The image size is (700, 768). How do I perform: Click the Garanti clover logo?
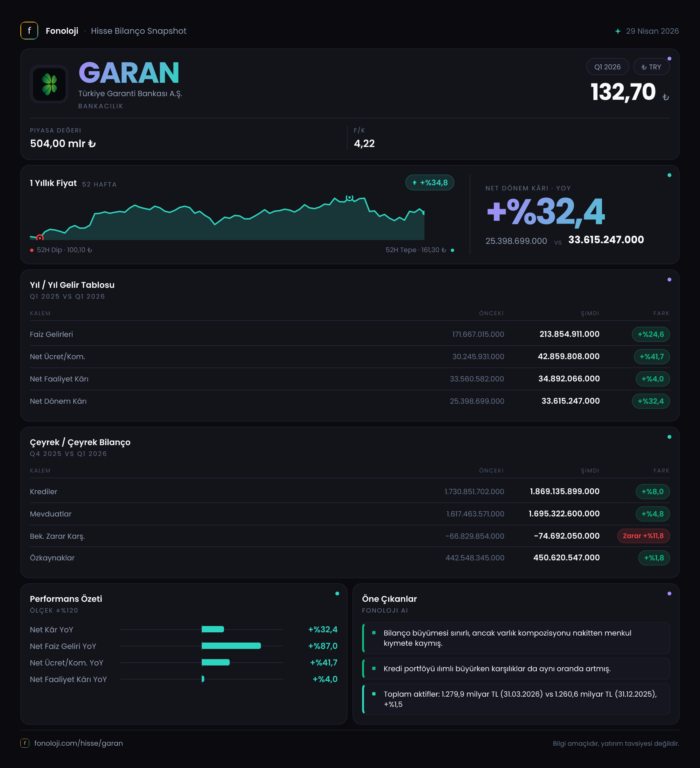[49, 84]
